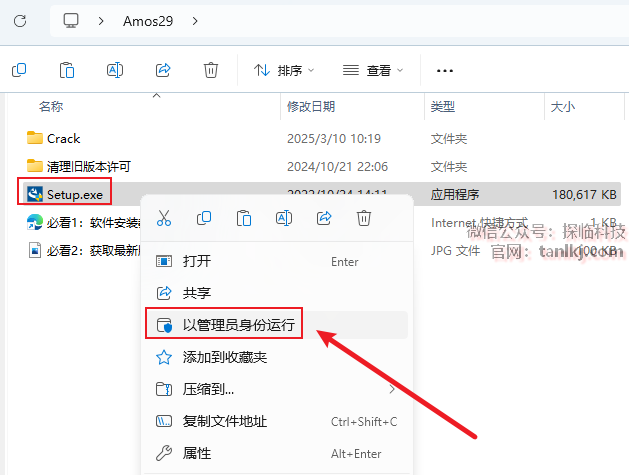629x475 pixels.
Task: Click the refresh icon beside the address bar
Action: pos(20,21)
